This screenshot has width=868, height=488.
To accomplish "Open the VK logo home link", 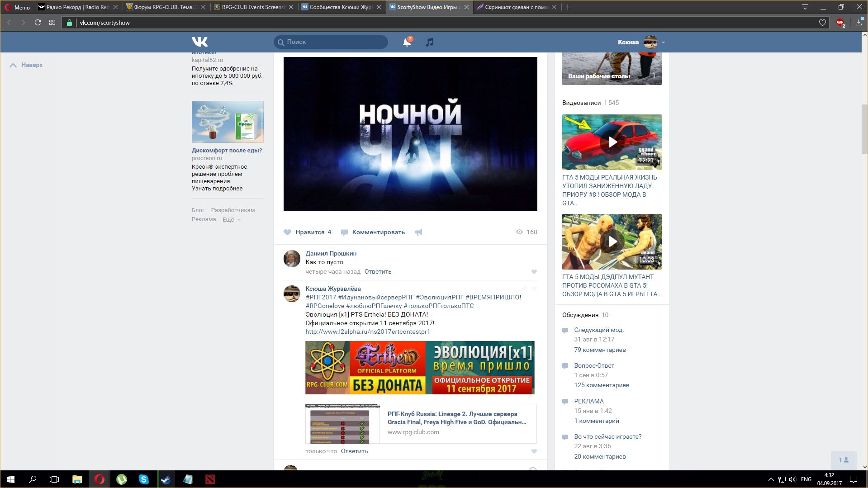I will point(199,42).
